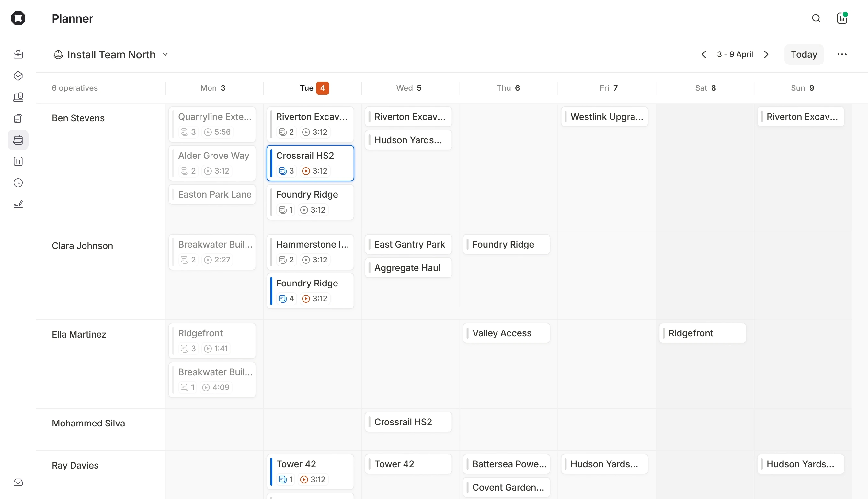
Task: Go to the previous week with the left chevron
Action: (704, 54)
